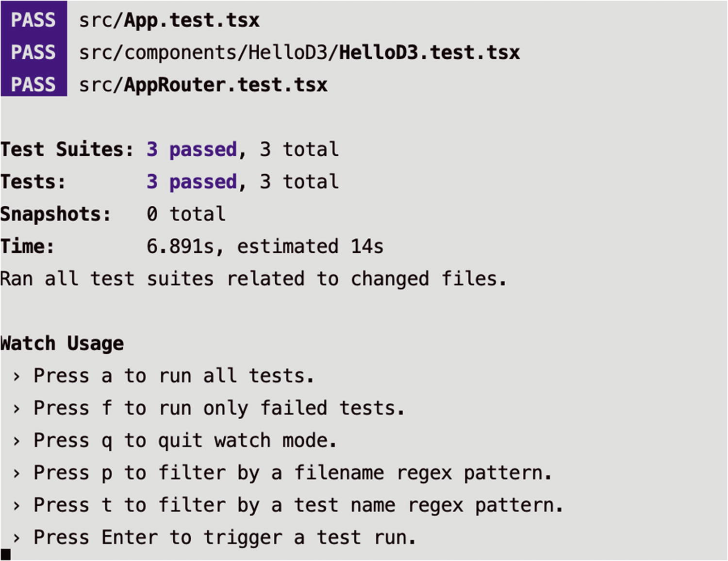Click the 'Test Suites:' label
Screen dimensions: 728x561
click(67, 149)
